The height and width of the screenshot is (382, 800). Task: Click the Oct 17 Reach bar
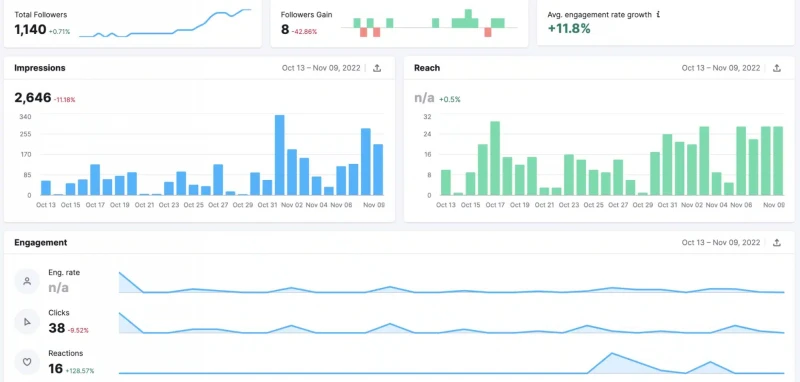pos(495,158)
